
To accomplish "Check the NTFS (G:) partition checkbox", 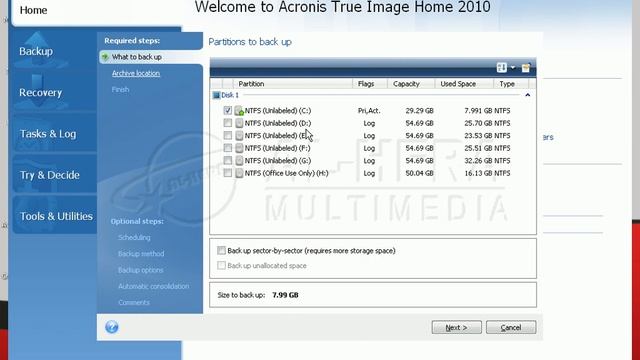I will pyautogui.click(x=228, y=160).
